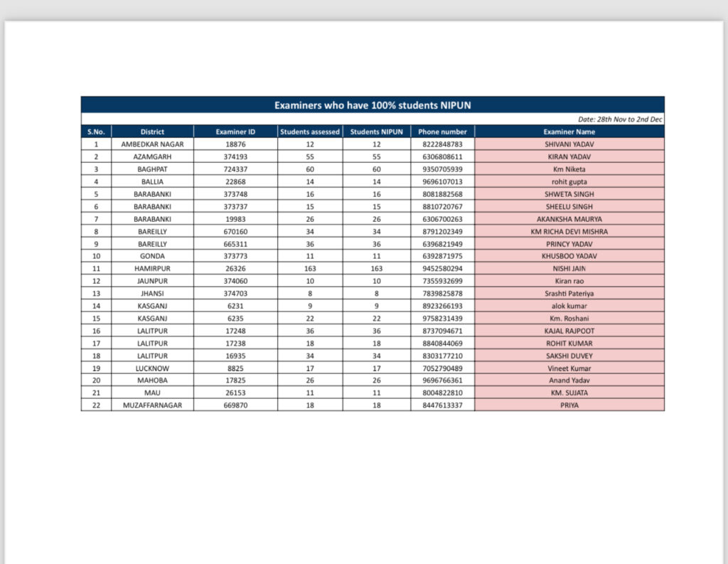Click examiner name 'Srashti Pateriya'

[569, 294]
